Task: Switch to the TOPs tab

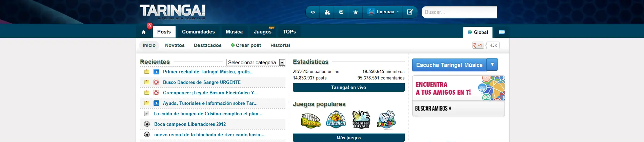Action: (289, 32)
